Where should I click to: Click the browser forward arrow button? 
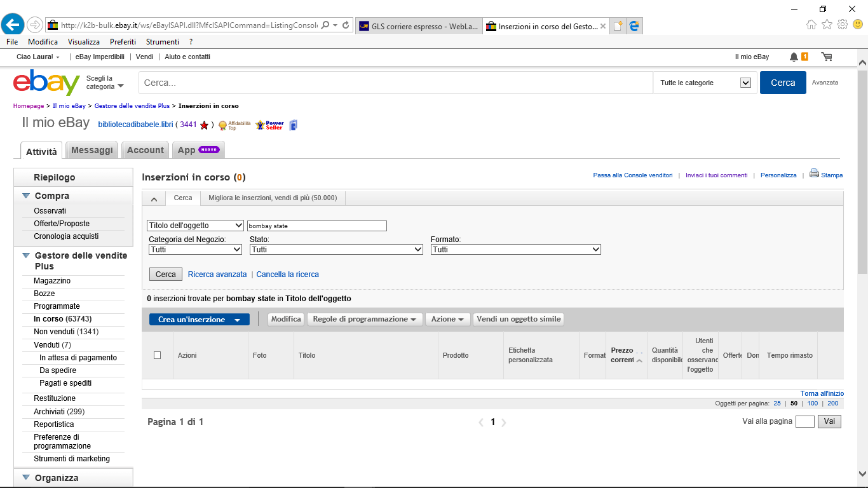coord(35,25)
